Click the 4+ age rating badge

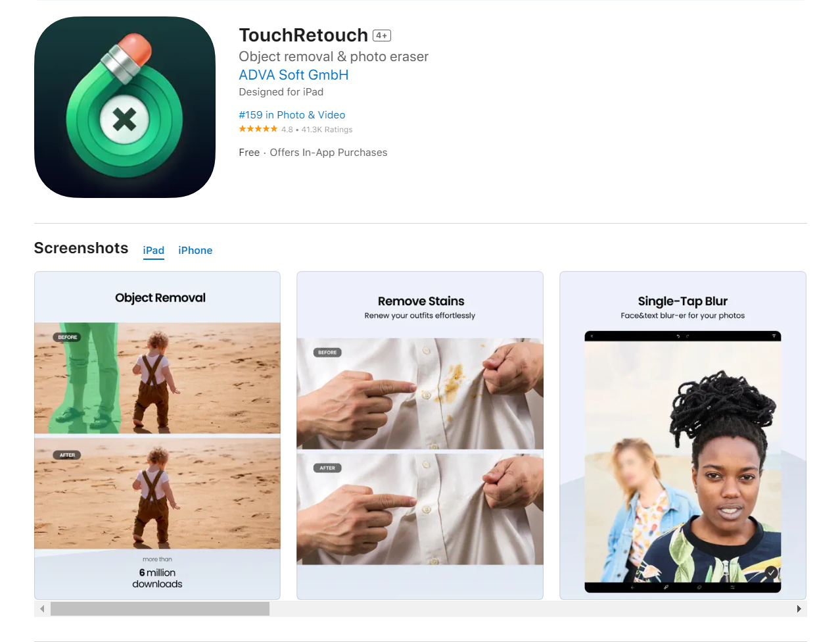382,36
